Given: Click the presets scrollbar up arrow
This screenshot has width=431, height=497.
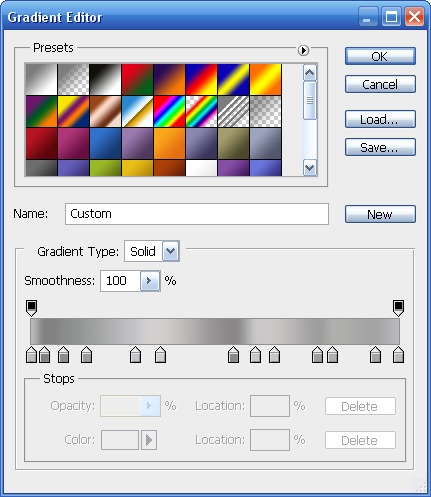Looking at the screenshot, I should click(x=310, y=73).
